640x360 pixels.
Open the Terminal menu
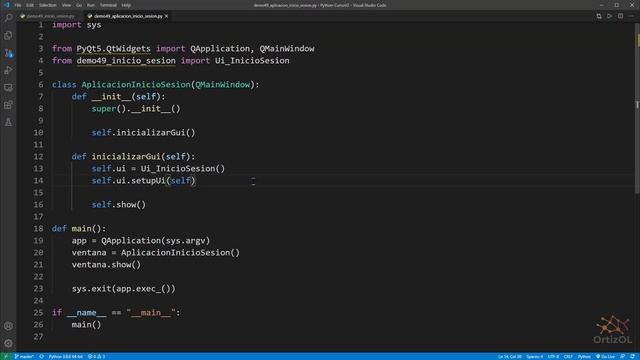108,5
